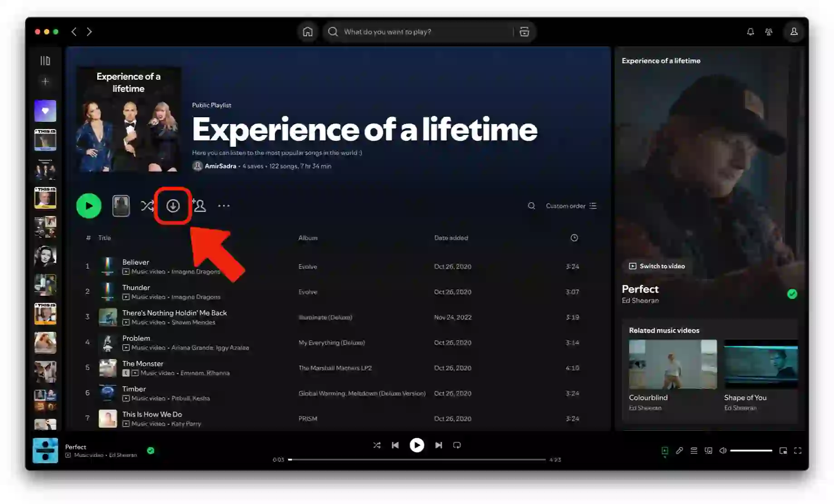
Task: Enter full screen mode
Action: point(798,451)
